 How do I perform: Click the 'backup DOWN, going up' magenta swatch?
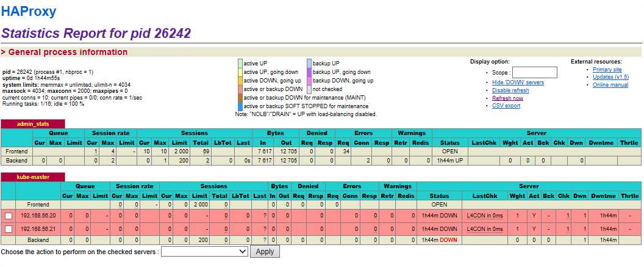click(309, 80)
